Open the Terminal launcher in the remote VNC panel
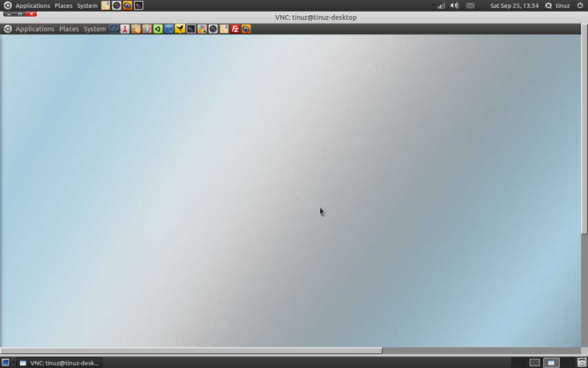Image resolution: width=588 pixels, height=368 pixels. click(x=191, y=29)
